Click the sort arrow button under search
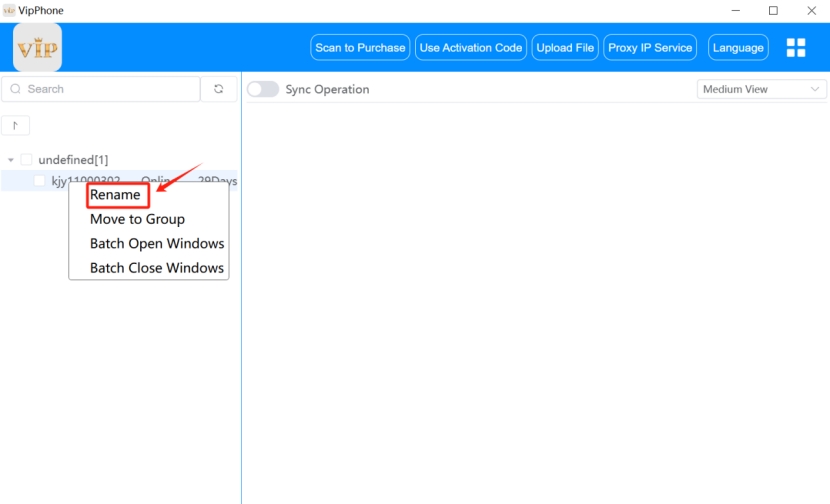The image size is (830, 504). pyautogui.click(x=15, y=125)
